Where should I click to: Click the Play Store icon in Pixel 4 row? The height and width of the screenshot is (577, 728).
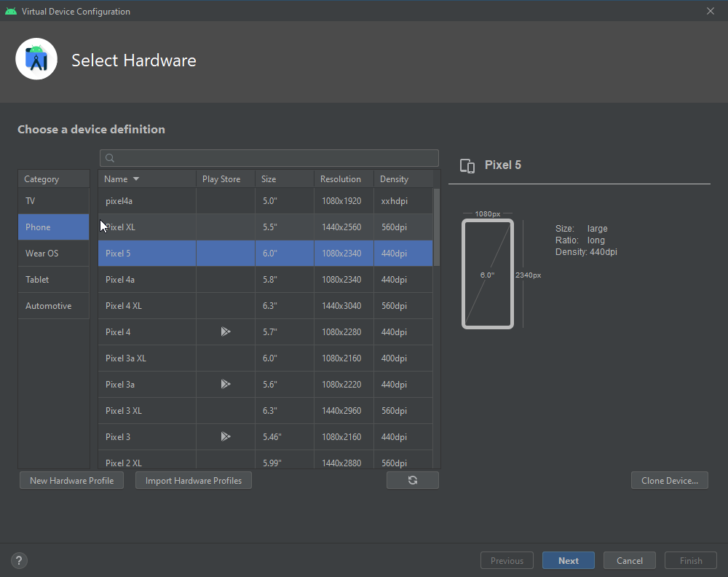coord(226,331)
